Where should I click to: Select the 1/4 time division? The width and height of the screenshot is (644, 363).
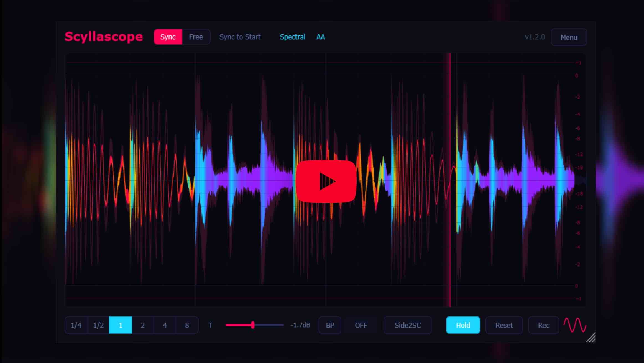tap(76, 325)
